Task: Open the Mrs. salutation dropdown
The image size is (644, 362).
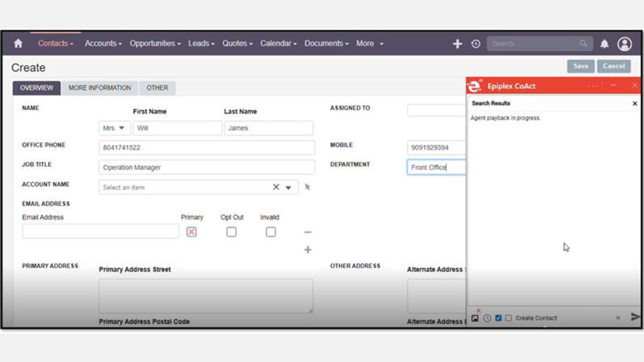Action: 114,128
